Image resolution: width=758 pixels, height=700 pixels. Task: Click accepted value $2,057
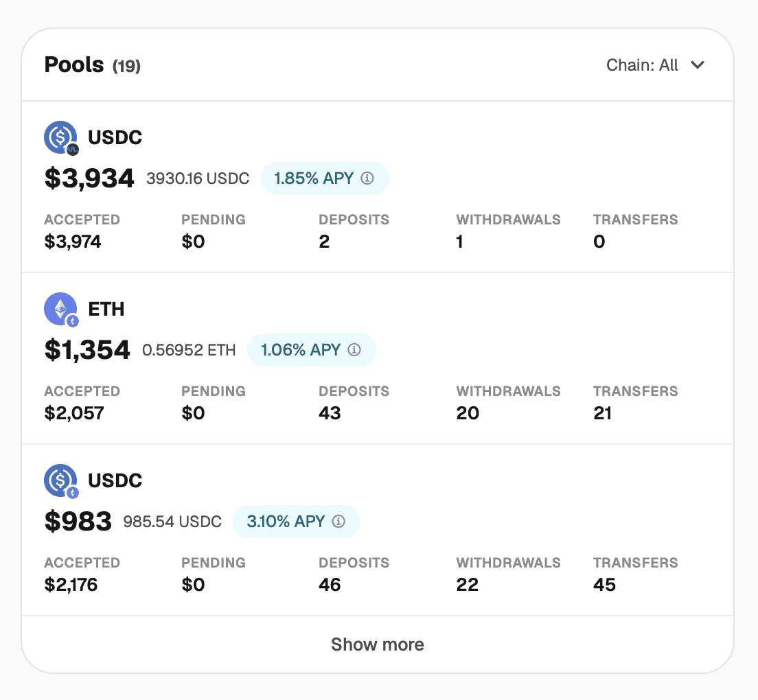pyautogui.click(x=74, y=413)
